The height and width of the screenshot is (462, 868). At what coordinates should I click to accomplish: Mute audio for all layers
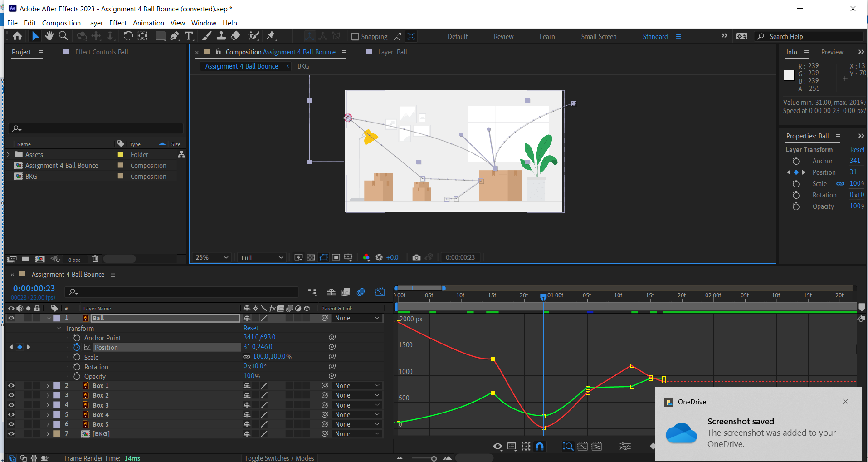point(20,308)
